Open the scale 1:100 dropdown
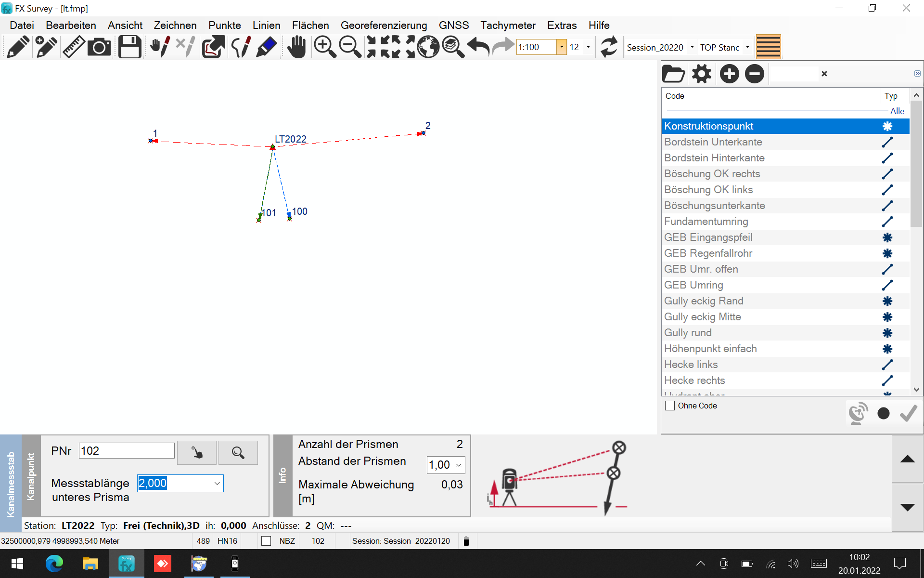 [x=562, y=47]
